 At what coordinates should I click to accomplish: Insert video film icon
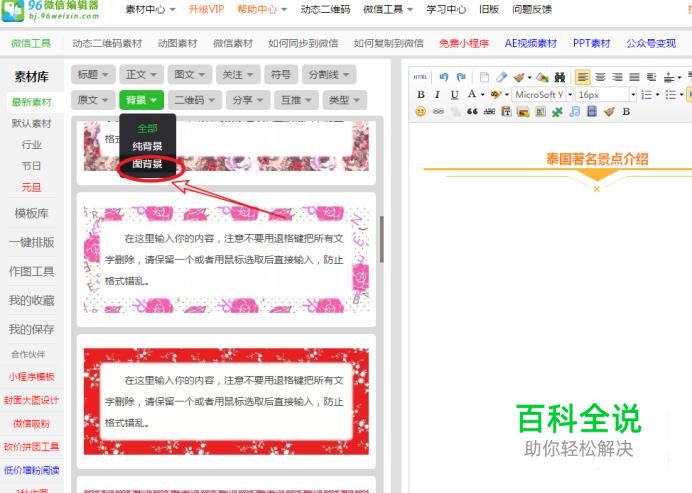592,112
